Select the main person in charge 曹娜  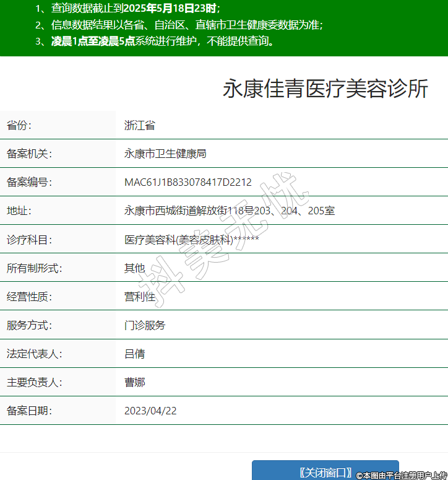(x=134, y=382)
